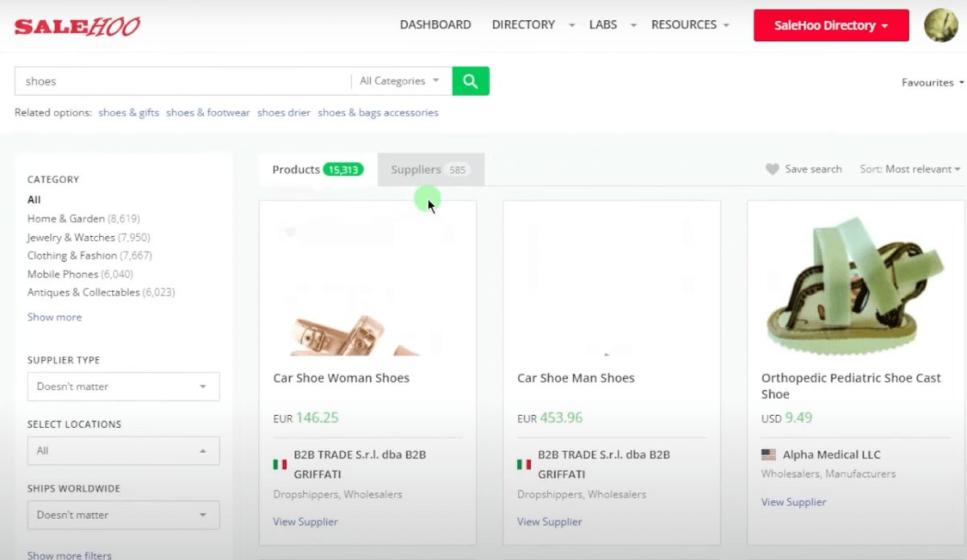Click the green search magnifier button
This screenshot has width=967, height=560.
click(471, 81)
